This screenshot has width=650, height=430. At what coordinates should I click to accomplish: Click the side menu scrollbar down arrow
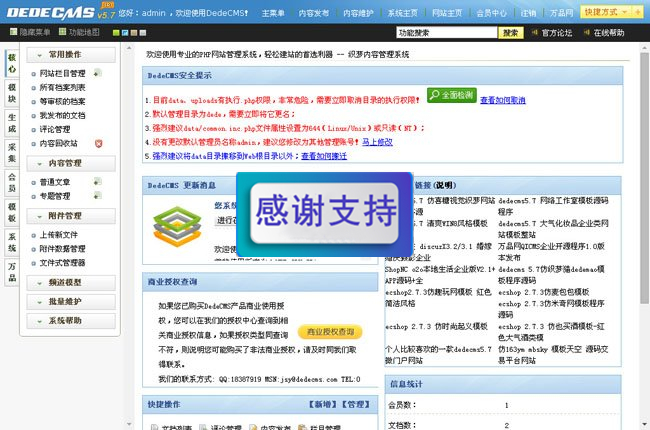[x=129, y=424]
